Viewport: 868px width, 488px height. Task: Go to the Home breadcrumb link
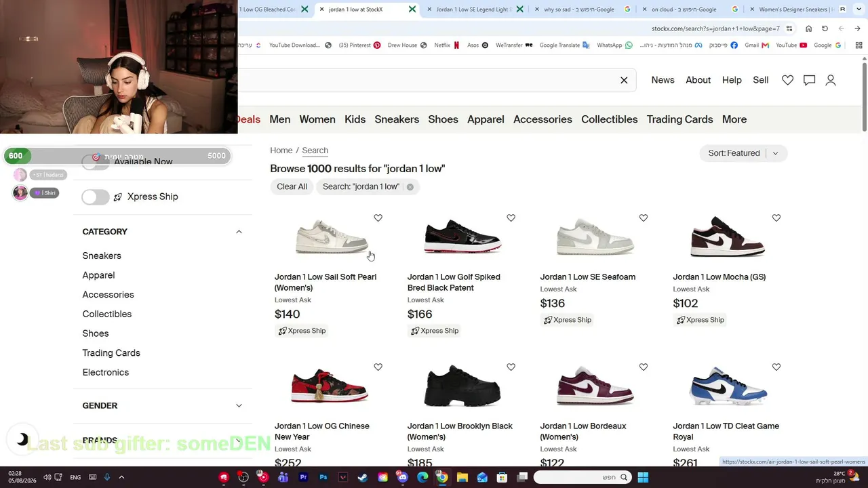tap(281, 150)
